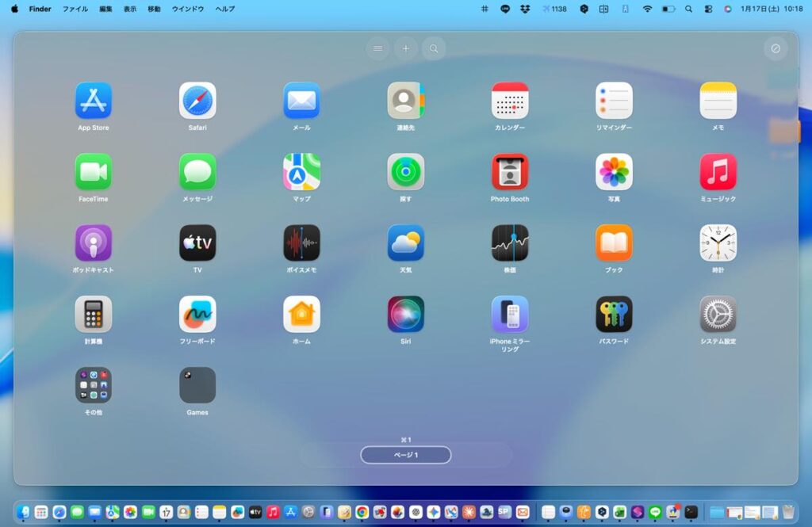Expand the その他 folder
This screenshot has height=527, width=812.
pyautogui.click(x=94, y=385)
